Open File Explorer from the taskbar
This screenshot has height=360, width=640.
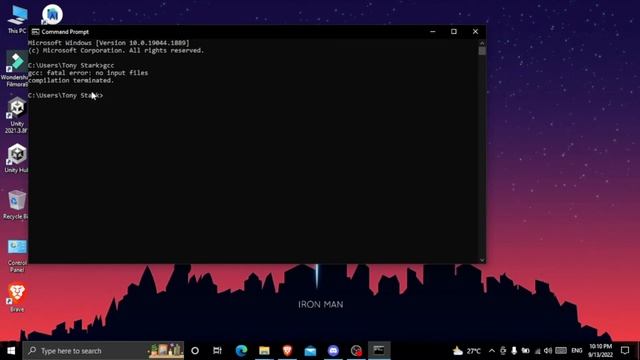[264, 351]
